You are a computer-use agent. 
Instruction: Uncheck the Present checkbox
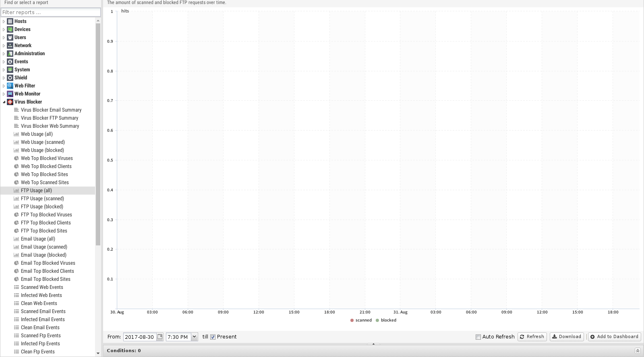coord(213,337)
